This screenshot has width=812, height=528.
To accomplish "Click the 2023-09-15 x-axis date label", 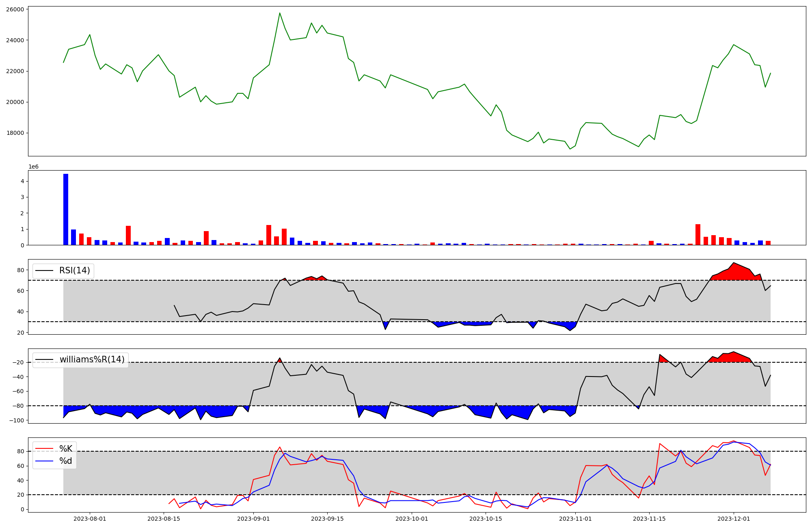I will (327, 519).
